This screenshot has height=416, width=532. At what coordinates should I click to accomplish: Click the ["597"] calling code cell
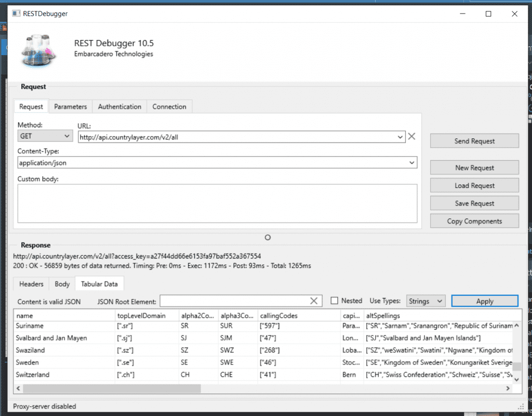299,326
